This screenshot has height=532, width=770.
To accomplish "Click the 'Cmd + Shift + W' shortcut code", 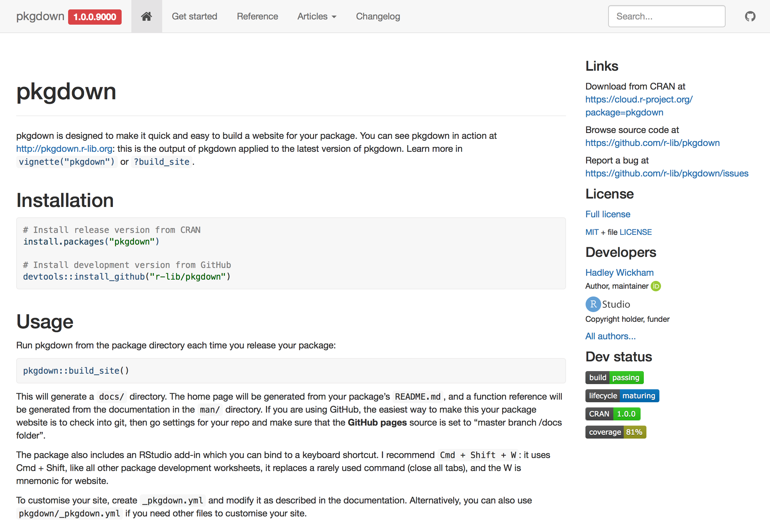I will [x=478, y=455].
